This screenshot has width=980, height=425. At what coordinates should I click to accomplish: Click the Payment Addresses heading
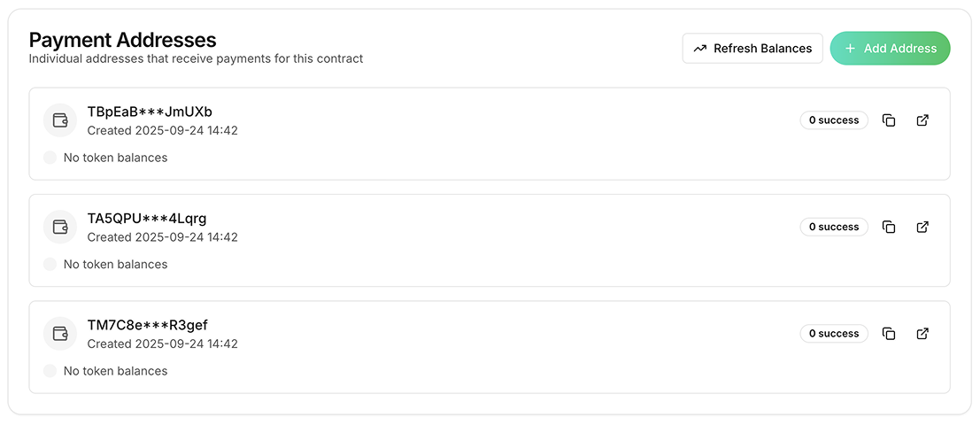(122, 40)
